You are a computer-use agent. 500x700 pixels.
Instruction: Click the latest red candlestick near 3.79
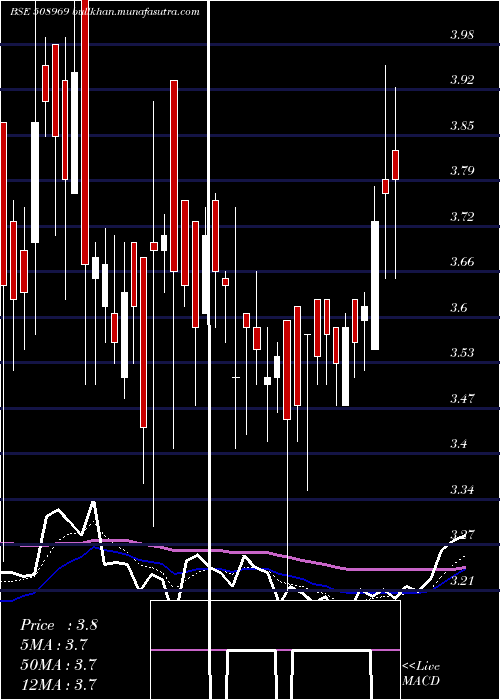pos(396,165)
